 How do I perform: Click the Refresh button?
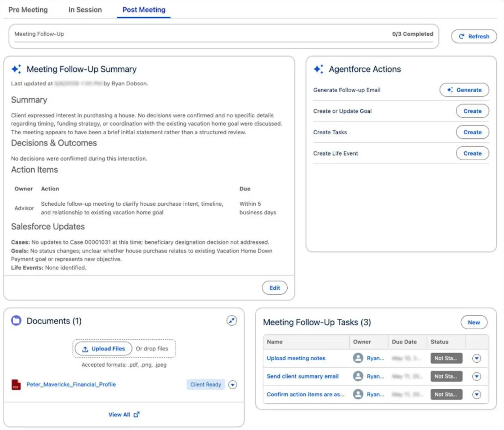[x=474, y=36]
